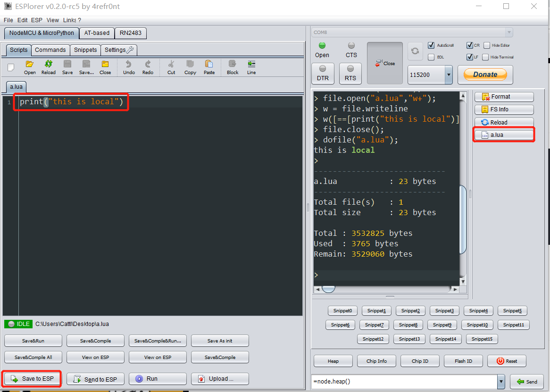Open the View menu
The width and height of the screenshot is (550, 392).
coord(53,20)
